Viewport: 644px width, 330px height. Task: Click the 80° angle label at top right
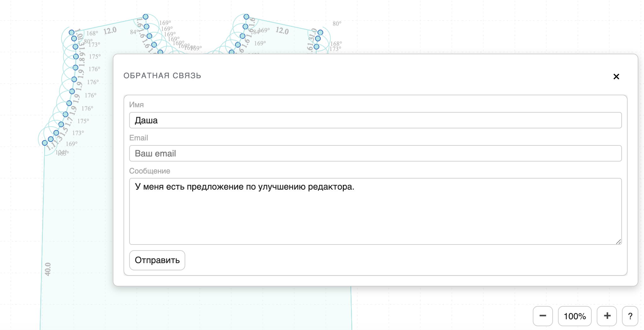click(x=337, y=24)
